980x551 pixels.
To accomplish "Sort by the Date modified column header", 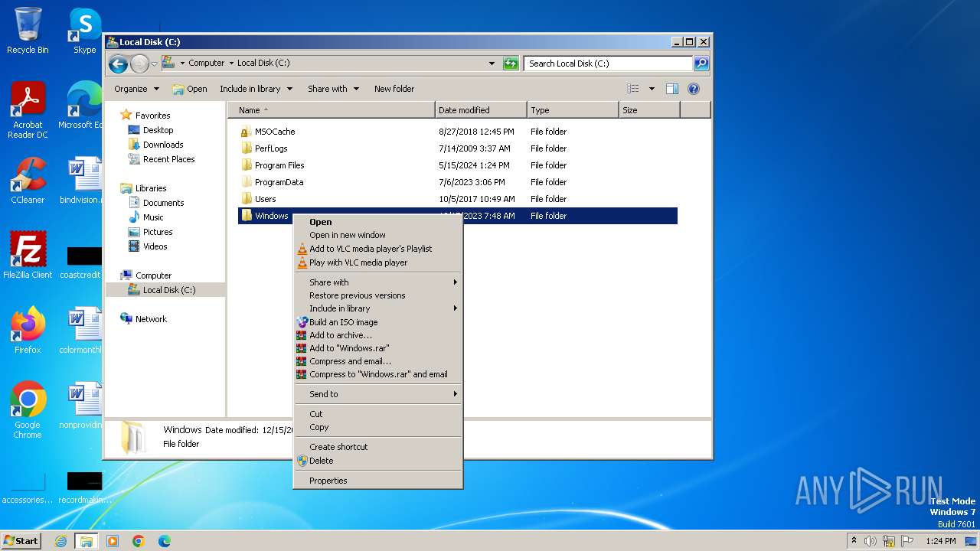I will 481,110.
